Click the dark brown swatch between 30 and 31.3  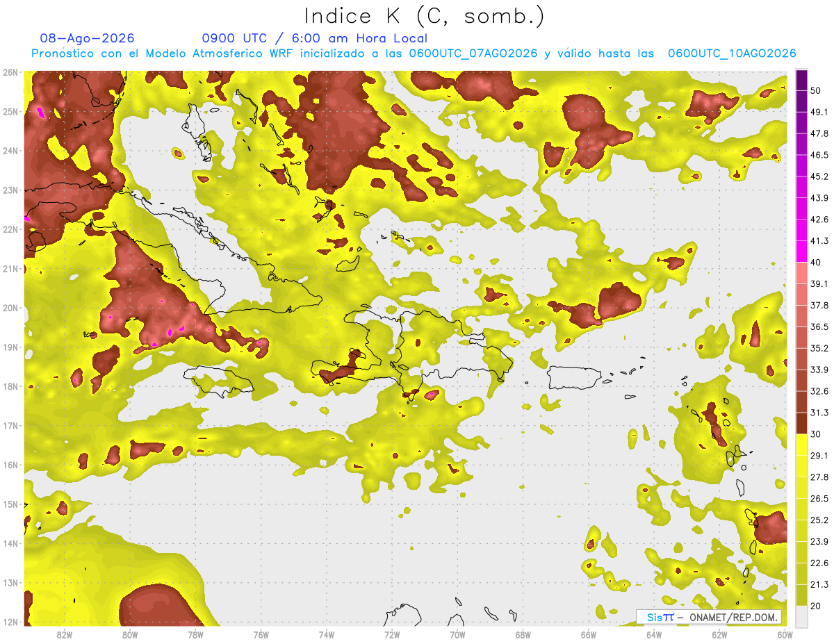click(801, 423)
